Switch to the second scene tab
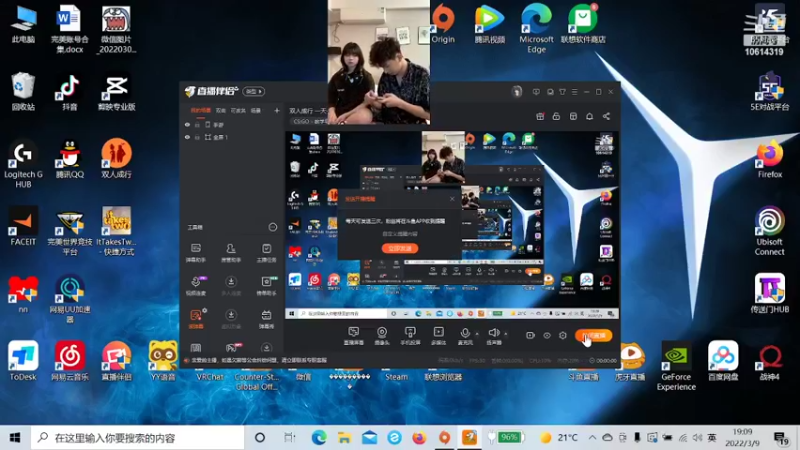The height and width of the screenshot is (450, 800). (x=220, y=110)
